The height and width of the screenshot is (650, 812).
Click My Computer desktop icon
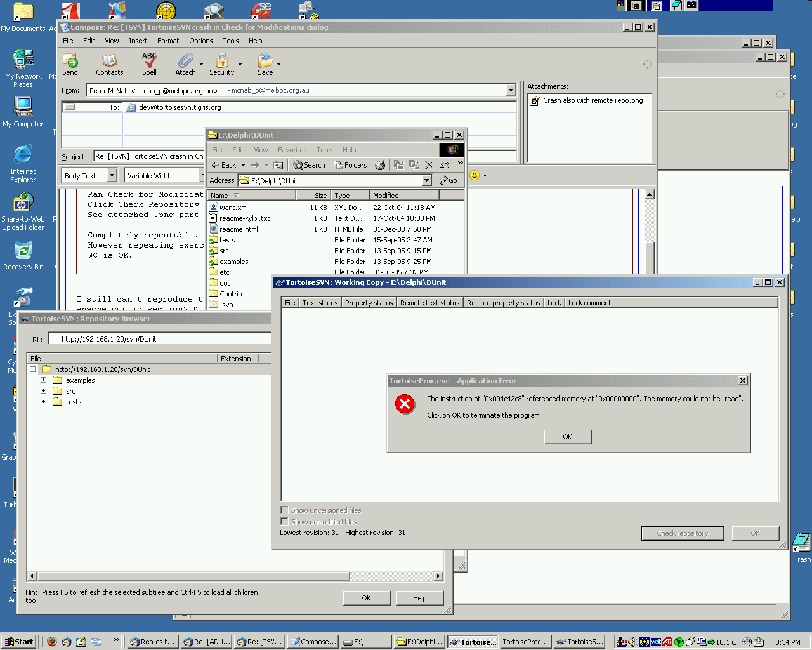(x=23, y=112)
